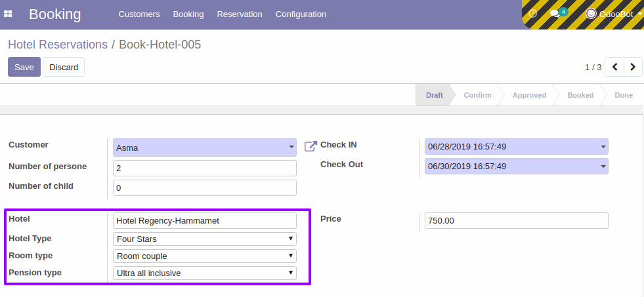Viewport: 644px width, 297px height.
Task: Open the activities clock icon
Action: tap(532, 14)
